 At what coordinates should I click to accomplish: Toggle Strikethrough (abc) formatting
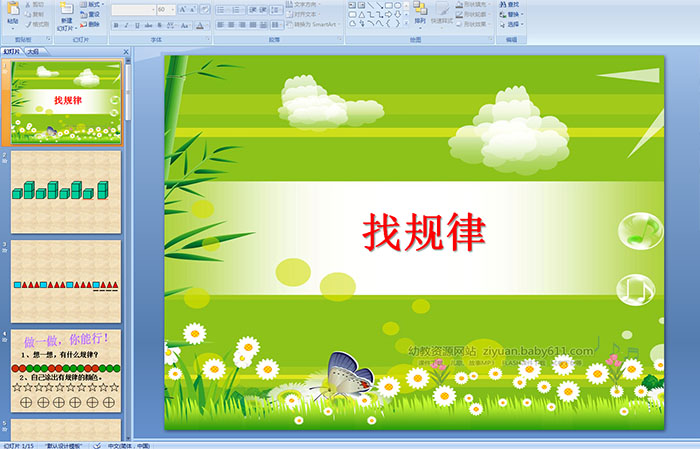148,25
